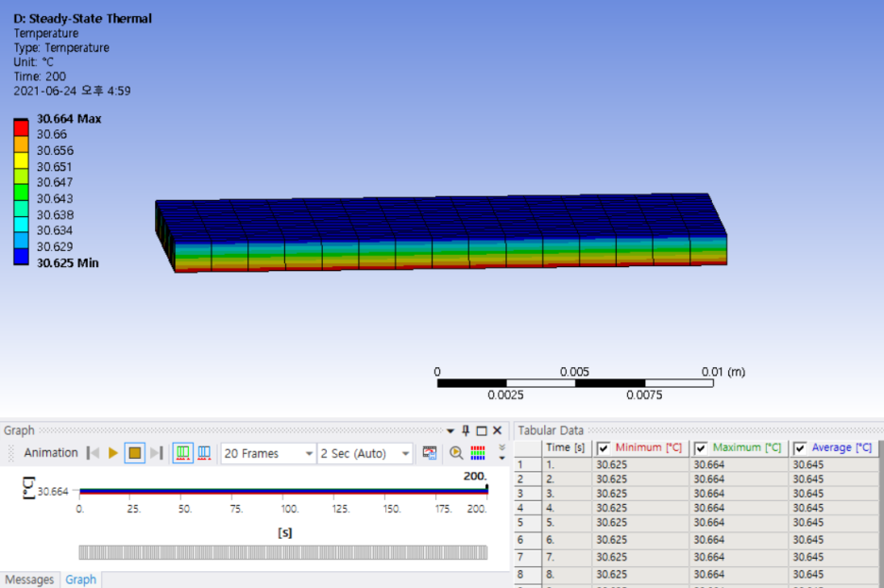Click the meshed plate model in viewport
884x588 pixels.
click(441, 232)
